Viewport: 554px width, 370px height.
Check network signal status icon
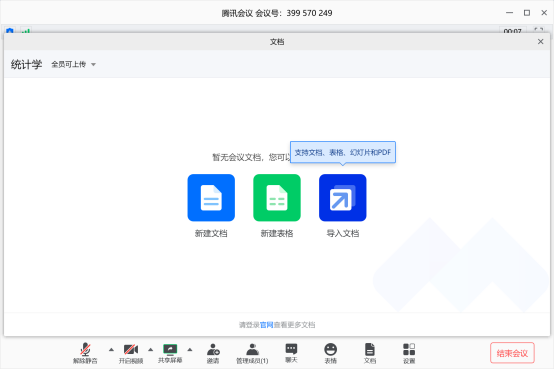click(x=25, y=31)
